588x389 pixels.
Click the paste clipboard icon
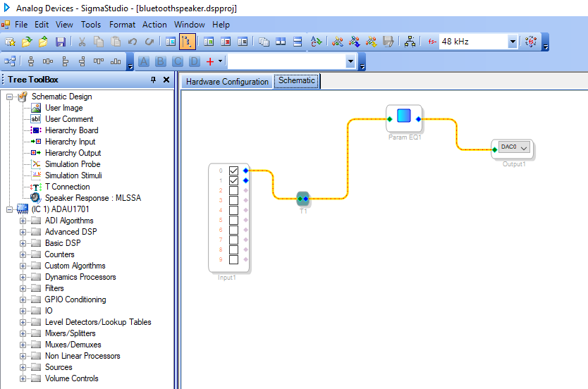click(116, 42)
